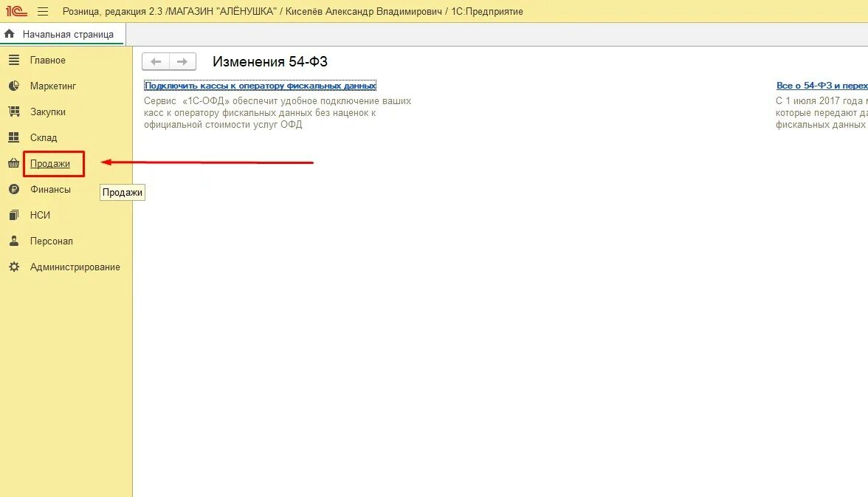Click the Администрирование gear icon
Image resolution: width=868 pixels, height=497 pixels.
(x=14, y=267)
